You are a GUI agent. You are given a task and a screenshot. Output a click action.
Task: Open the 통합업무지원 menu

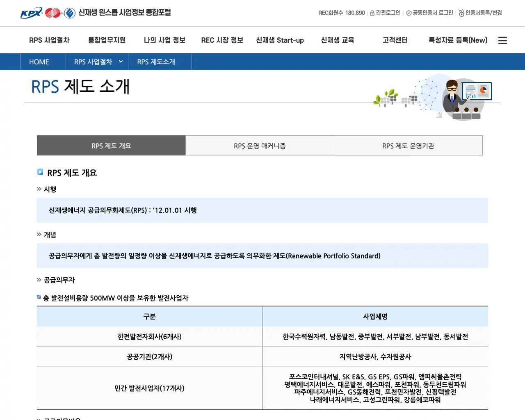pos(107,40)
